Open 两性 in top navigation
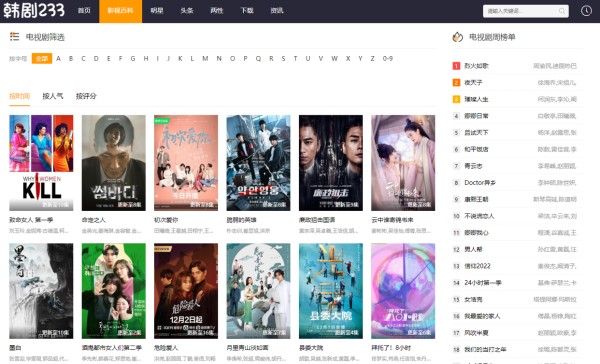Screen dimensions: 600x364 point(217,11)
